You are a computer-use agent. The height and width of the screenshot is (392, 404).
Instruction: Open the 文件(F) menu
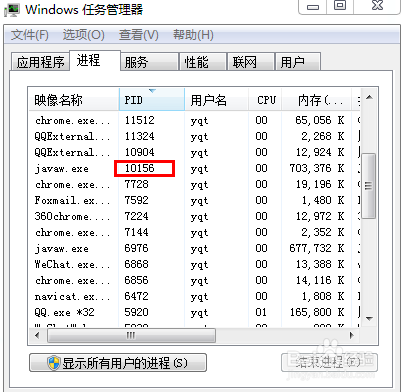tap(30, 35)
